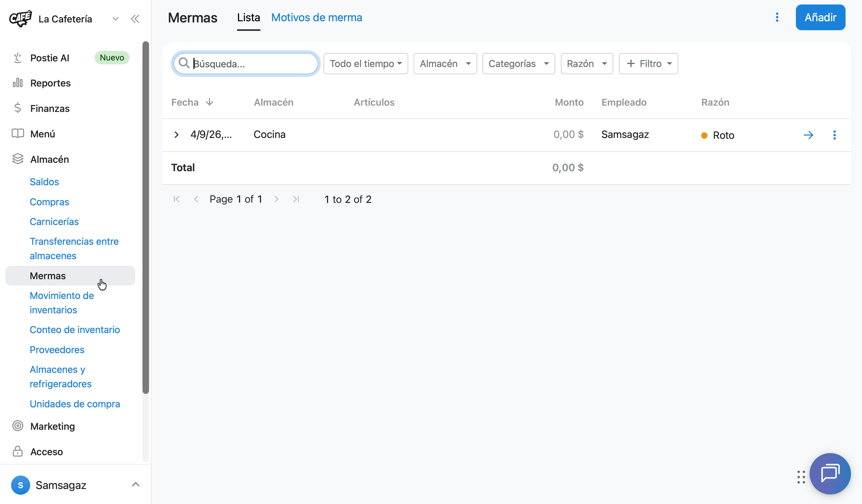The width and height of the screenshot is (862, 504).
Task: Open Unidades de compra
Action: point(75,404)
